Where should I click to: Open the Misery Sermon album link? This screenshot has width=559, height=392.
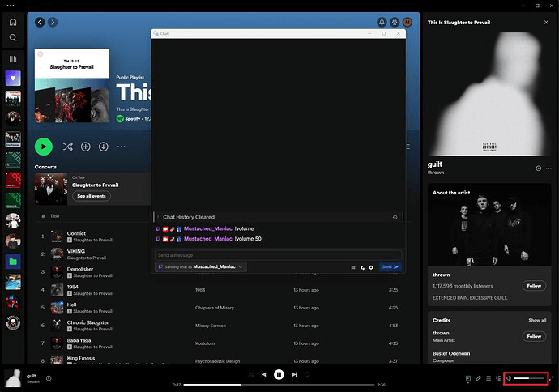click(211, 326)
